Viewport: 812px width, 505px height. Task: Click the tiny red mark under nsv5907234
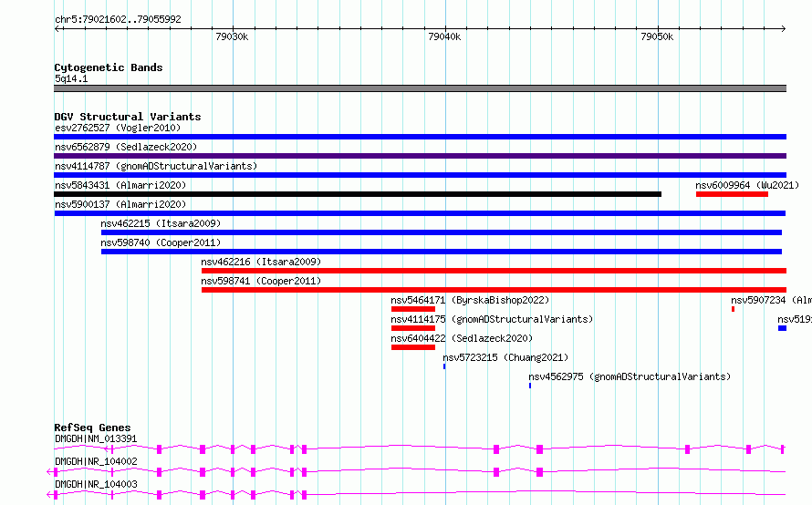click(733, 309)
